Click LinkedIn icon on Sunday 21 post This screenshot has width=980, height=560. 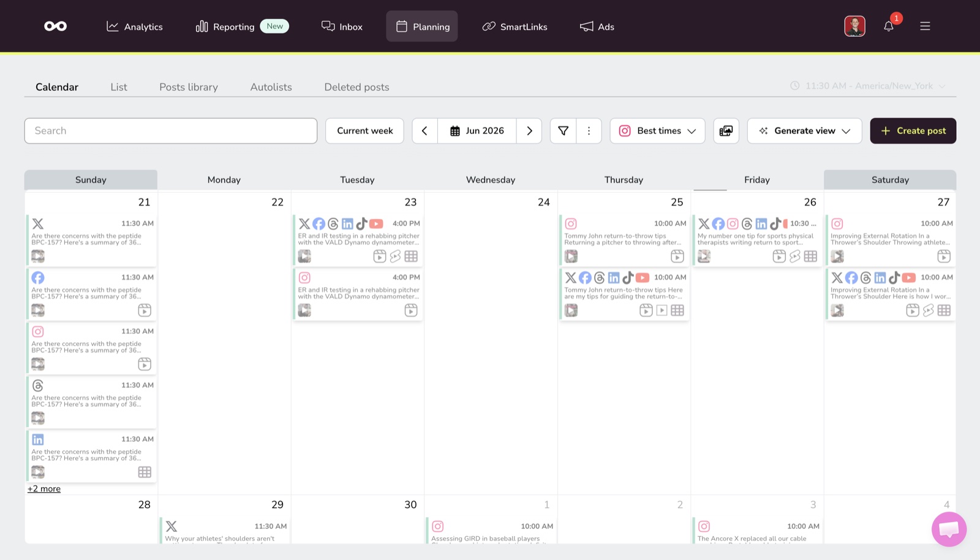(38, 439)
